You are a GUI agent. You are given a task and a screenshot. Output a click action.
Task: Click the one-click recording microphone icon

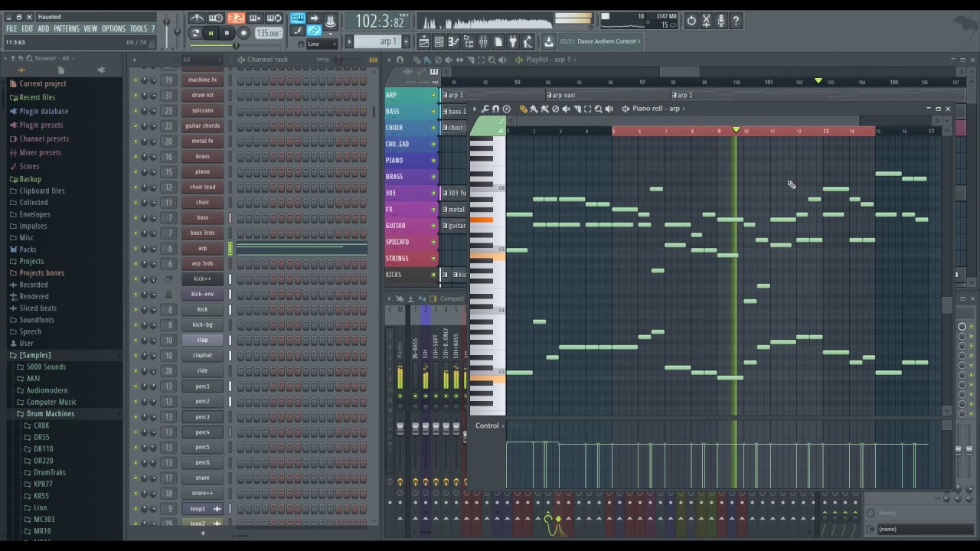[x=721, y=21]
